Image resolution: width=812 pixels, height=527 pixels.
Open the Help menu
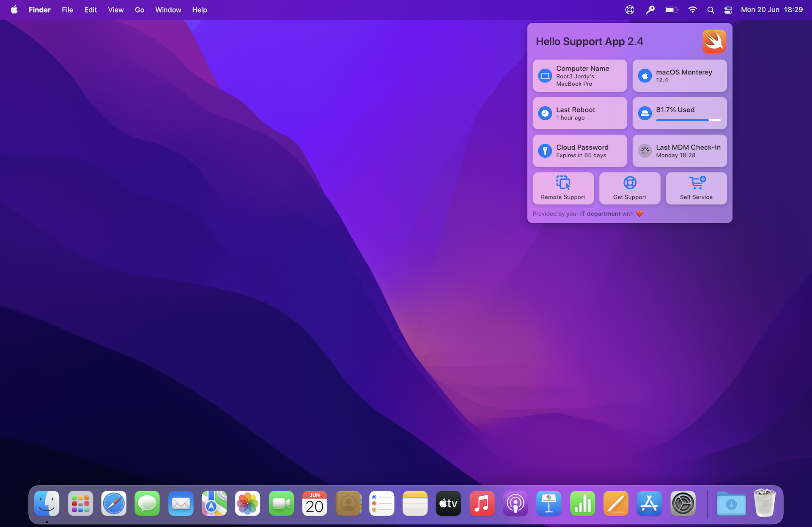pos(200,10)
